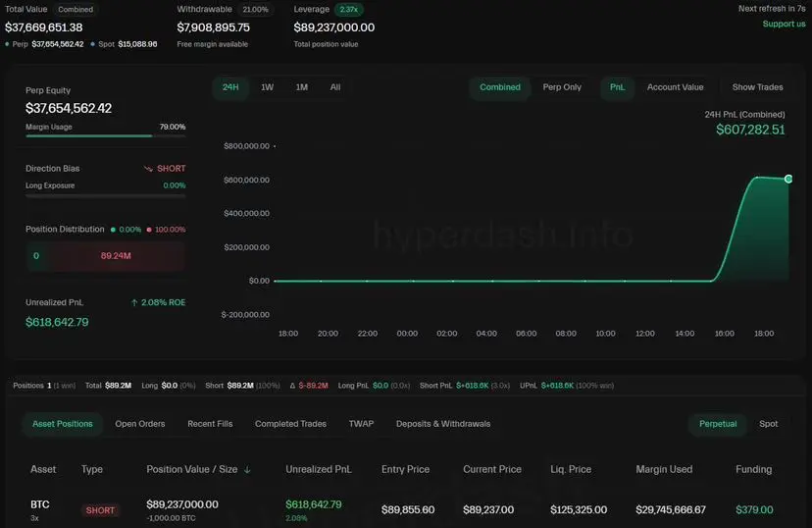Click the 2.37x leverage badge
Screen dimensions: 812x528
(348, 10)
